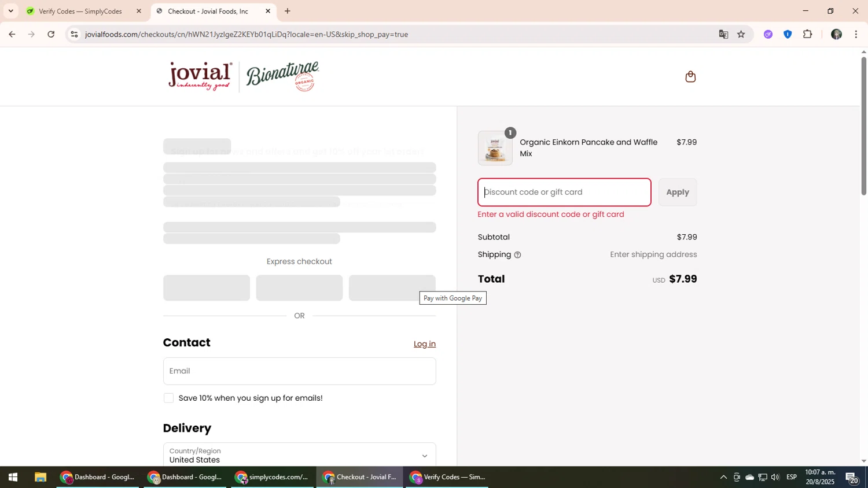Bookmark this page with star icon
868x488 pixels.
[741, 35]
